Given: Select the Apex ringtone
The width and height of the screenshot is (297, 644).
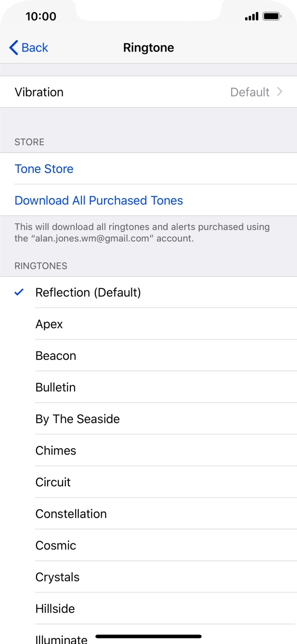Looking at the screenshot, I should coord(49,324).
